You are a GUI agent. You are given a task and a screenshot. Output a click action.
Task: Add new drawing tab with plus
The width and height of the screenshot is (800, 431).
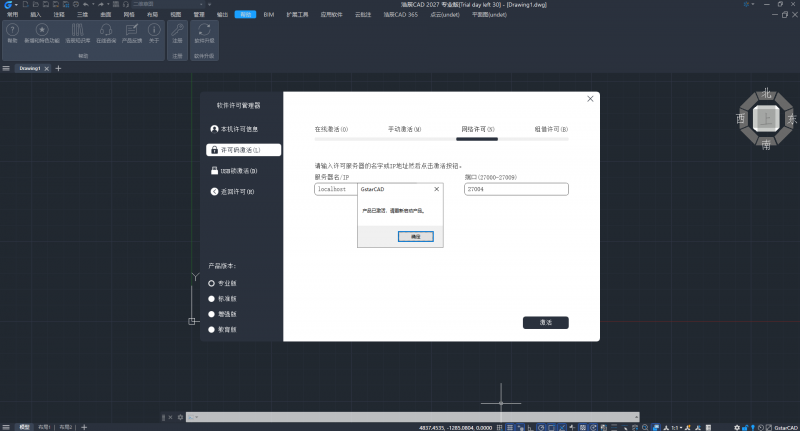58,68
